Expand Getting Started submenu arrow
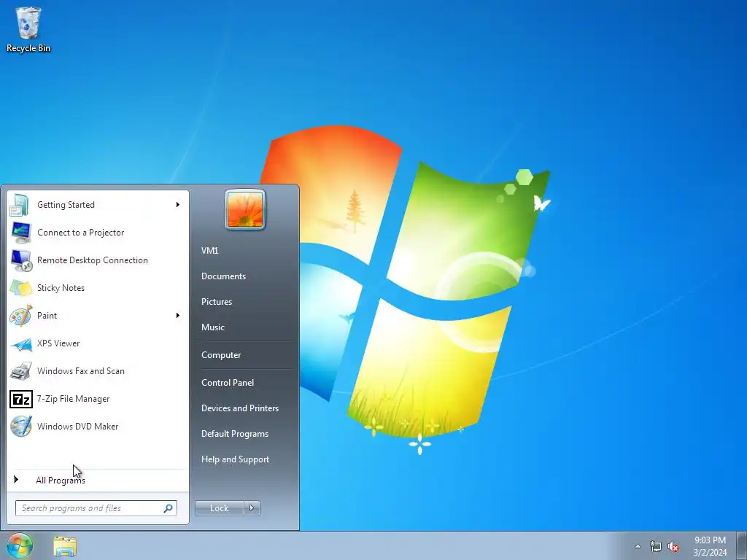This screenshot has width=747, height=560. pyautogui.click(x=178, y=205)
